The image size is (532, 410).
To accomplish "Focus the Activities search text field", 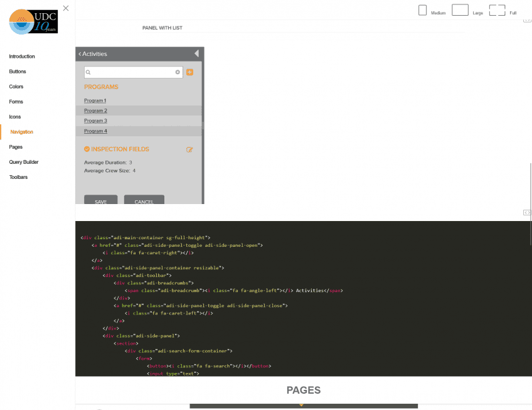I will pyautogui.click(x=134, y=72).
